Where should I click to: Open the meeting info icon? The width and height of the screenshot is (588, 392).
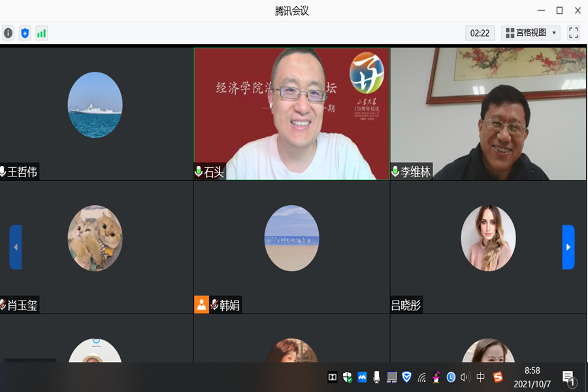8,33
